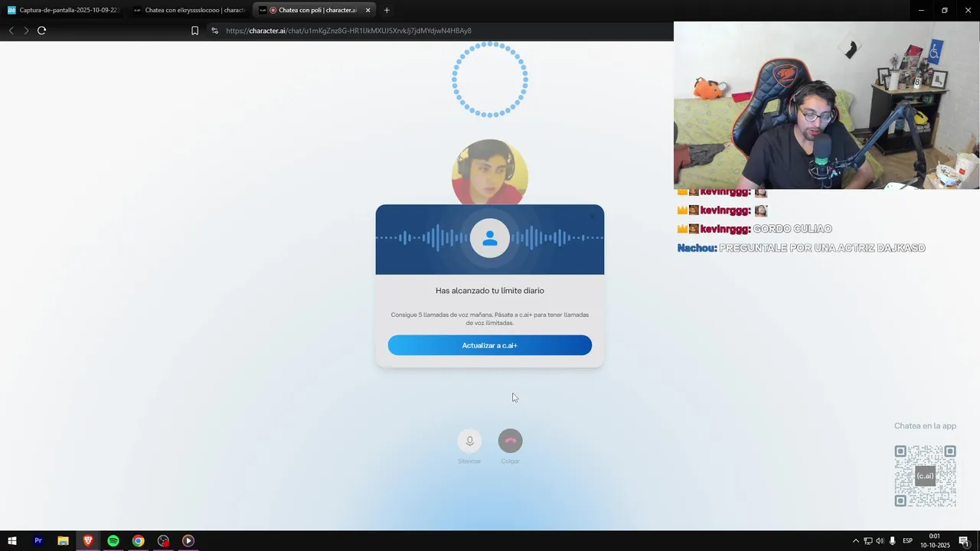Go forward in browser history
This screenshot has height=551, width=980.
(x=26, y=31)
